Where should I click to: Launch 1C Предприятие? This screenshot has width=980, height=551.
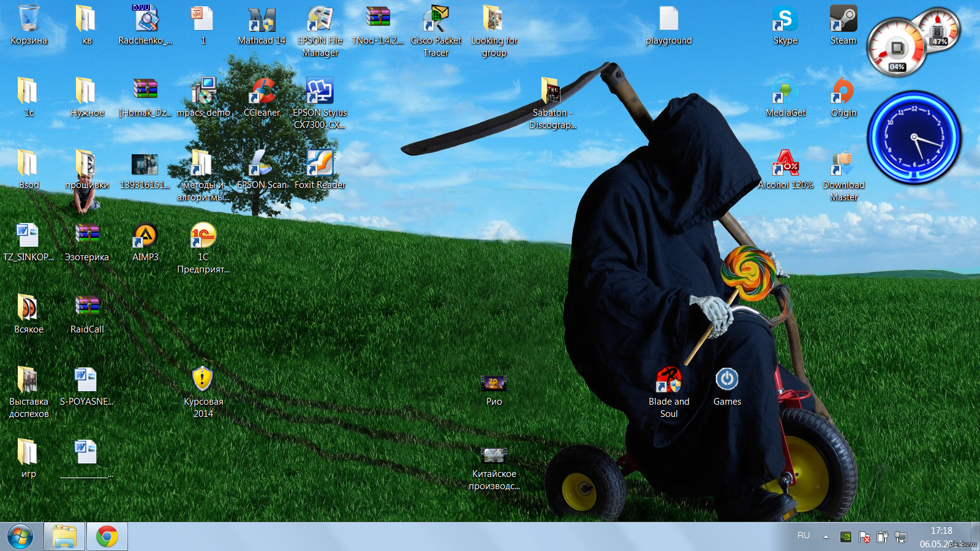203,248
